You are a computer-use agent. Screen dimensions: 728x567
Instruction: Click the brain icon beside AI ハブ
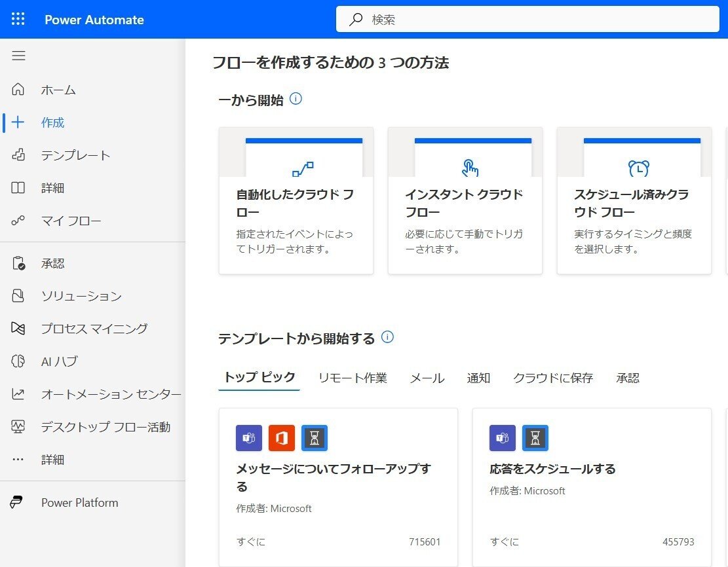point(18,361)
